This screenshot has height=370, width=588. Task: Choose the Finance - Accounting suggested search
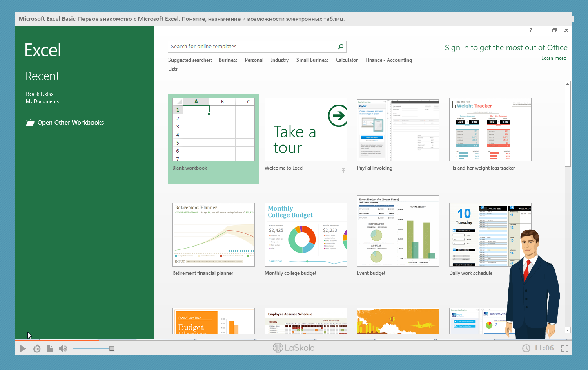[388, 60]
